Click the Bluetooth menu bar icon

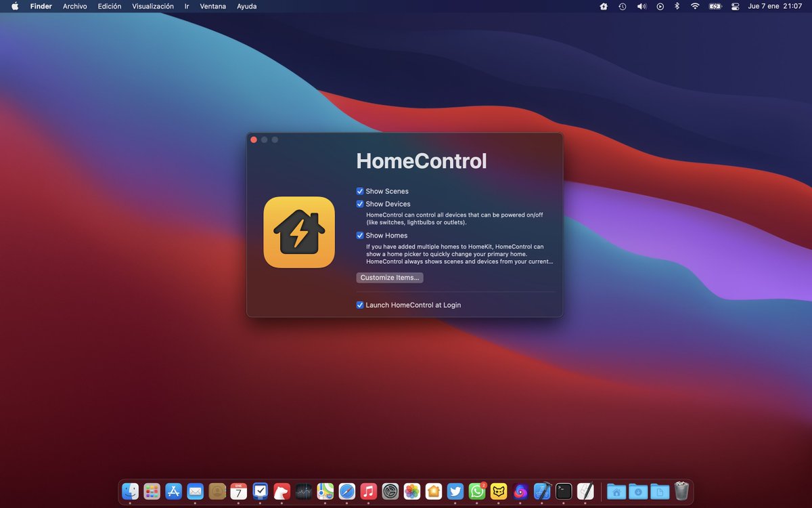677,6
